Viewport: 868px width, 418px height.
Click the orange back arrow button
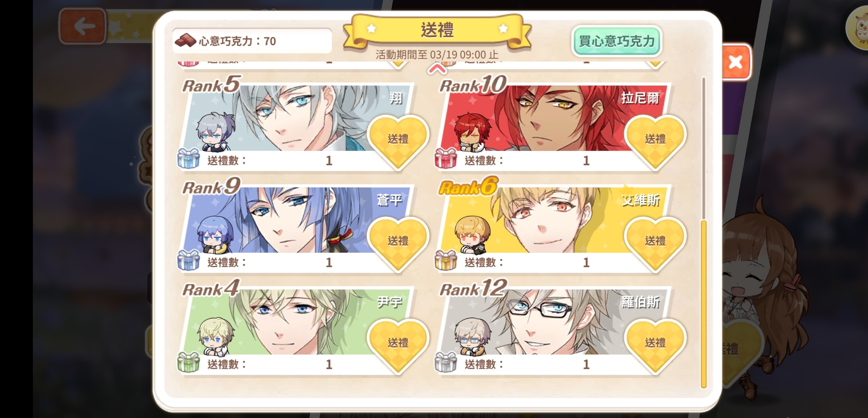point(82,26)
